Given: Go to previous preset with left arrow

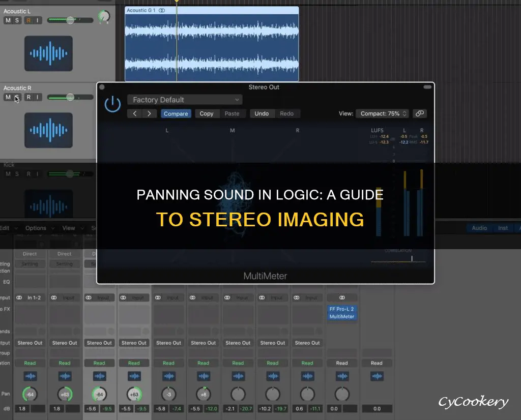Looking at the screenshot, I should [x=134, y=113].
